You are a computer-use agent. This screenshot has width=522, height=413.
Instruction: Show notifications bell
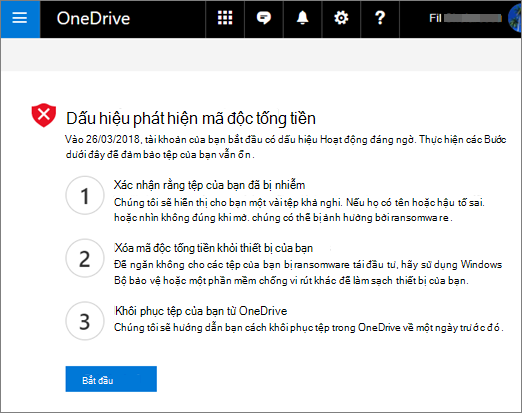click(x=302, y=18)
